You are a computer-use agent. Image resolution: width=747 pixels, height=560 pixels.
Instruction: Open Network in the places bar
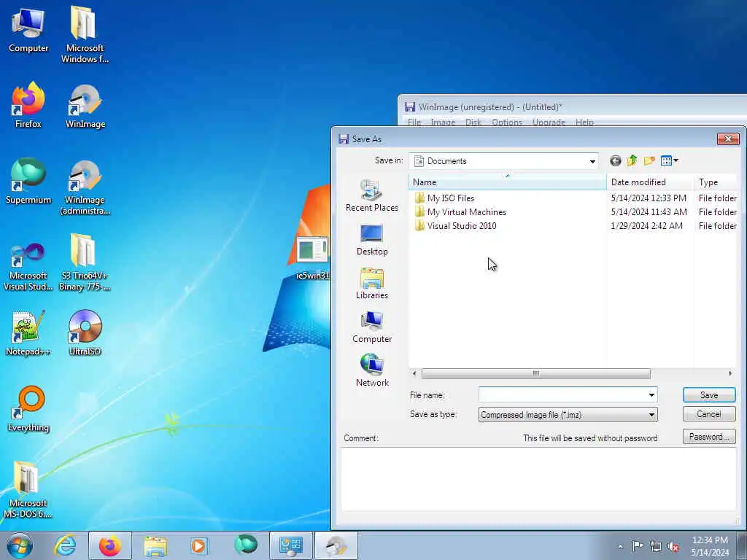click(372, 370)
